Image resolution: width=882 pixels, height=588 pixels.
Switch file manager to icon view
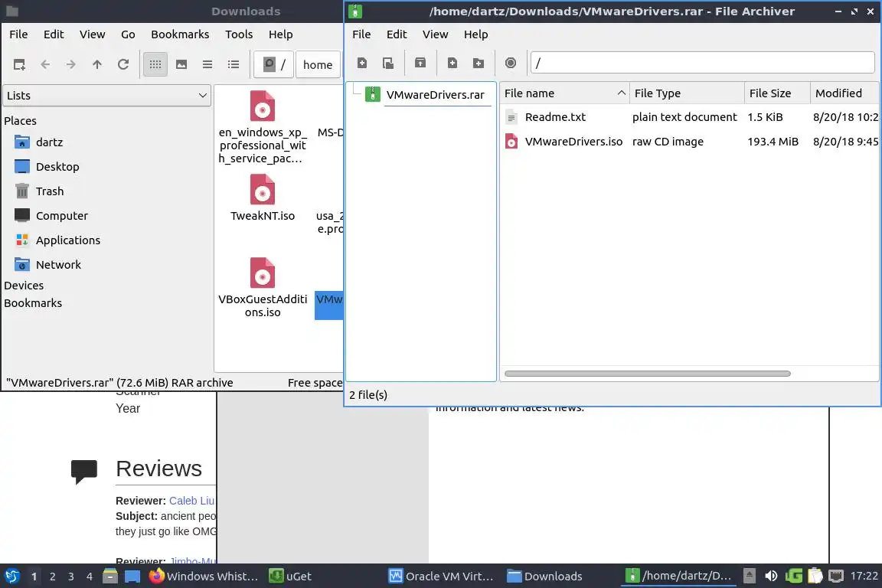(x=155, y=64)
